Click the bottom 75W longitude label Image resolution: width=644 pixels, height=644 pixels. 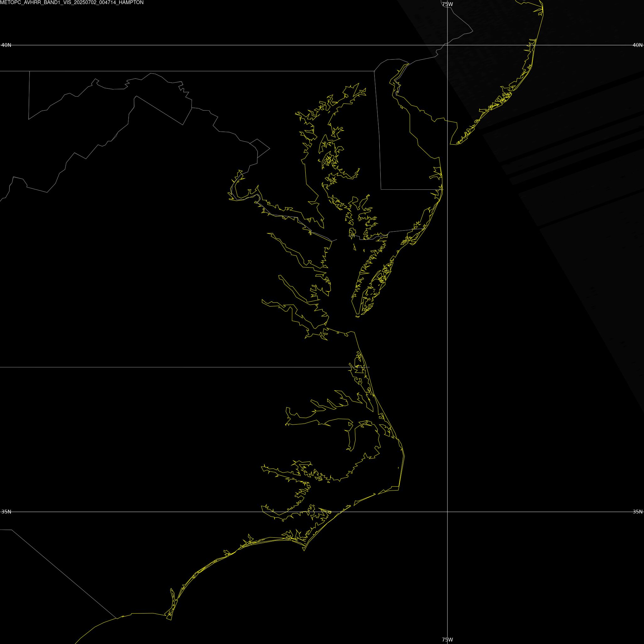click(447, 640)
